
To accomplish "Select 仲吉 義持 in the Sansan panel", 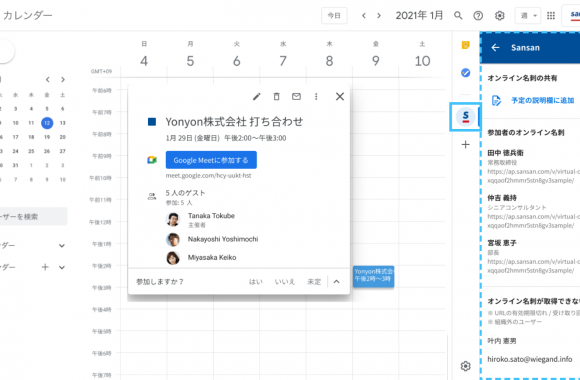I will coord(502,198).
